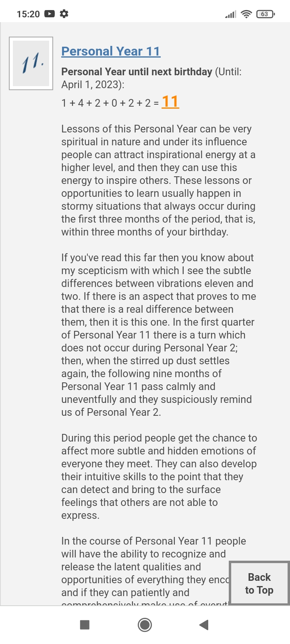Click the calculation line '1 + 4 + 2 + 0 + 2 + 2 ='
The image size is (290, 644).
click(110, 103)
